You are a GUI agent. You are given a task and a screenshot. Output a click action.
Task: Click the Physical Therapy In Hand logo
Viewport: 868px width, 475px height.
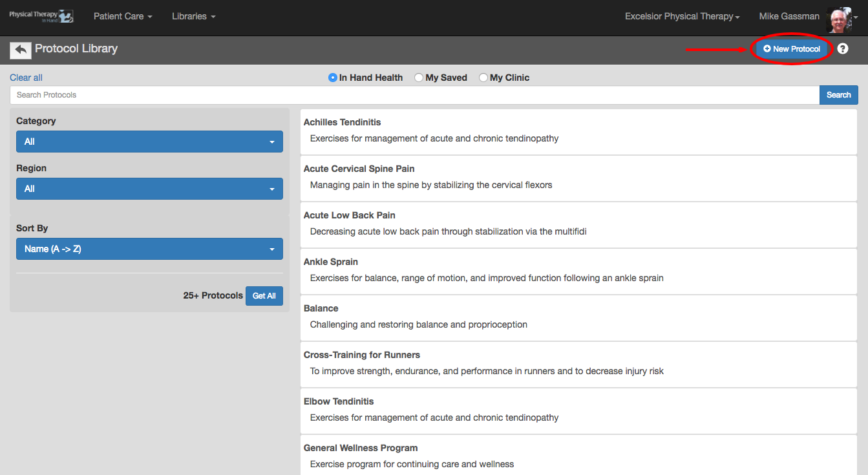coord(41,16)
